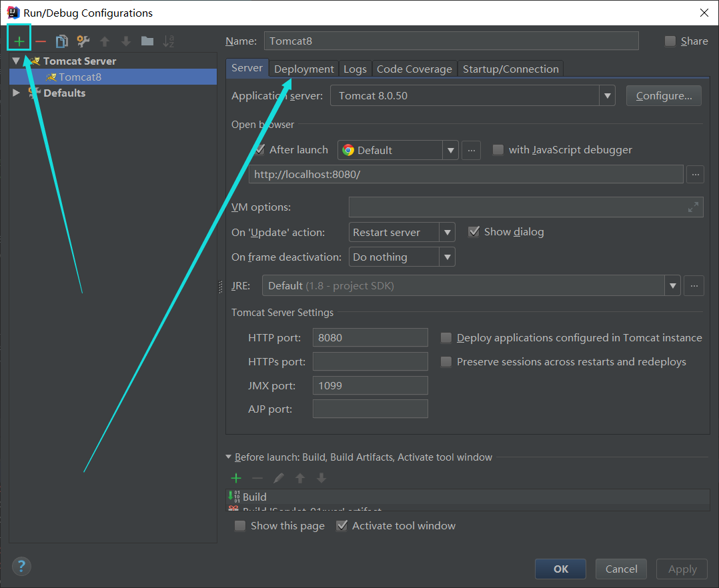Viewport: 719px width, 588px height.
Task: Expand the Defaults tree node
Action: click(x=16, y=93)
